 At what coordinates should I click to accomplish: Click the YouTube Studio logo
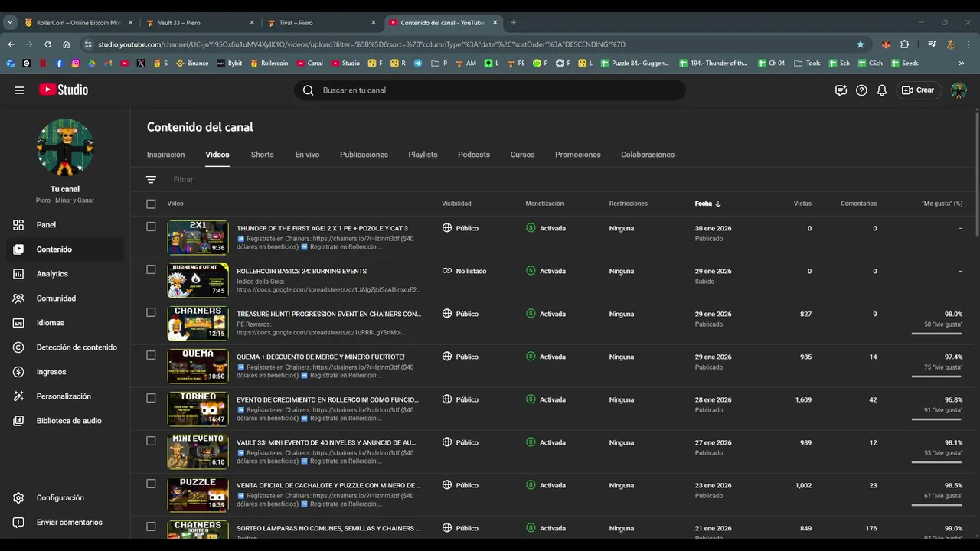[x=64, y=90]
